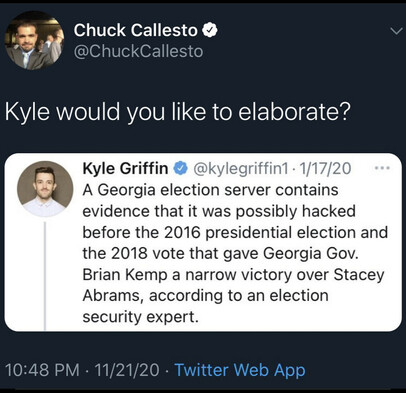This screenshot has height=393, width=406.
Task: Click the vertical thread line below Kyle's avatar
Action: [45, 275]
